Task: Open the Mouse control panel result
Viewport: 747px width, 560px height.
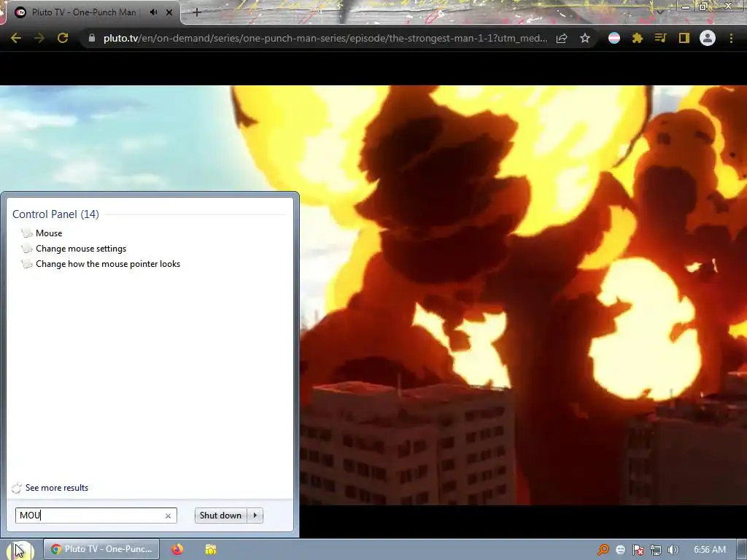Action: point(49,233)
